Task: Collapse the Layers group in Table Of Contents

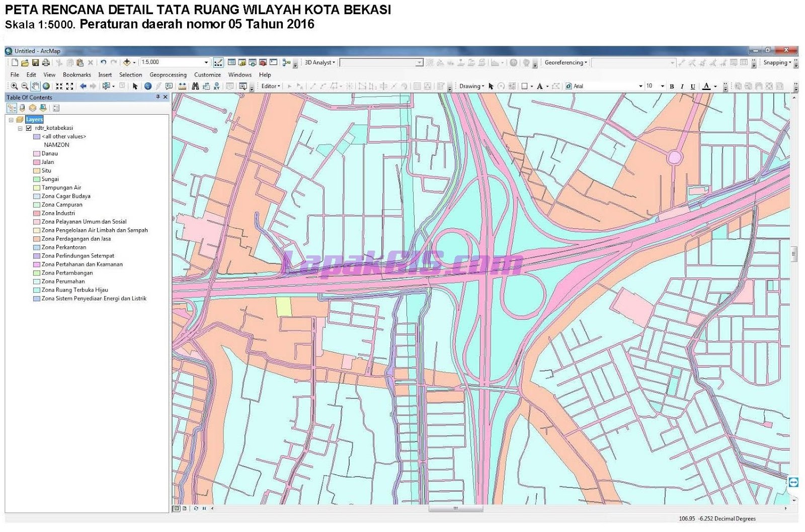Action: (10, 119)
